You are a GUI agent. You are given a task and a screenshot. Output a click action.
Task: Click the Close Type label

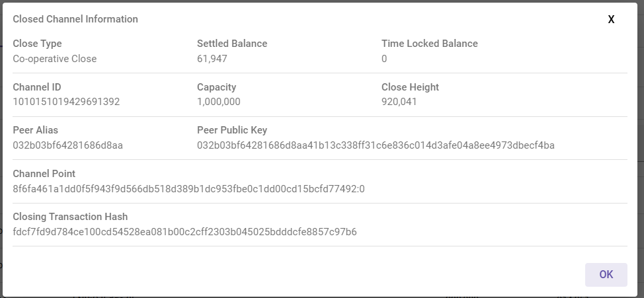point(37,44)
